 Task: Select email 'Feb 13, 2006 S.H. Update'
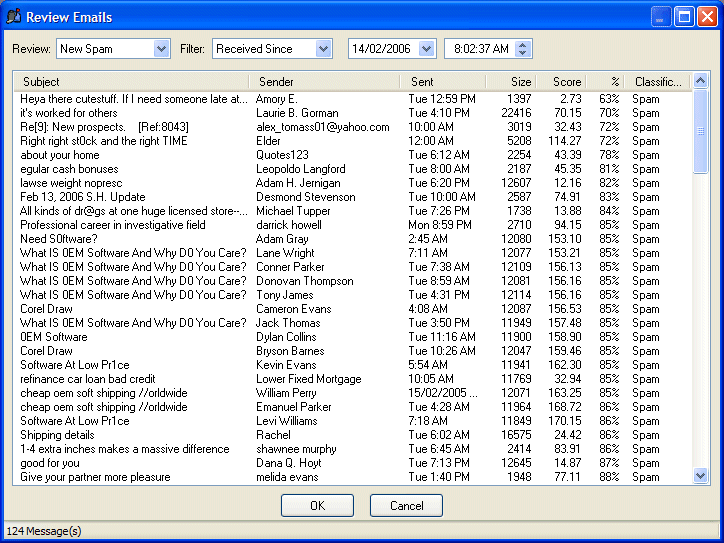coord(83,197)
